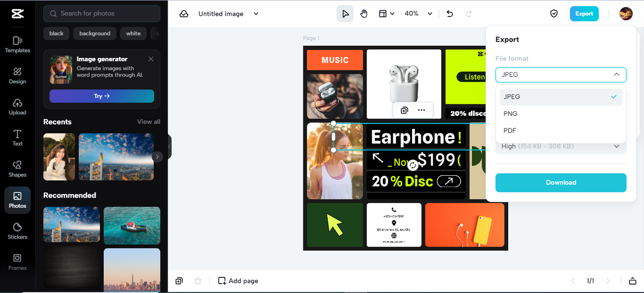Open more options above selected element
Viewport: 644px width, 293px height.
[422, 110]
